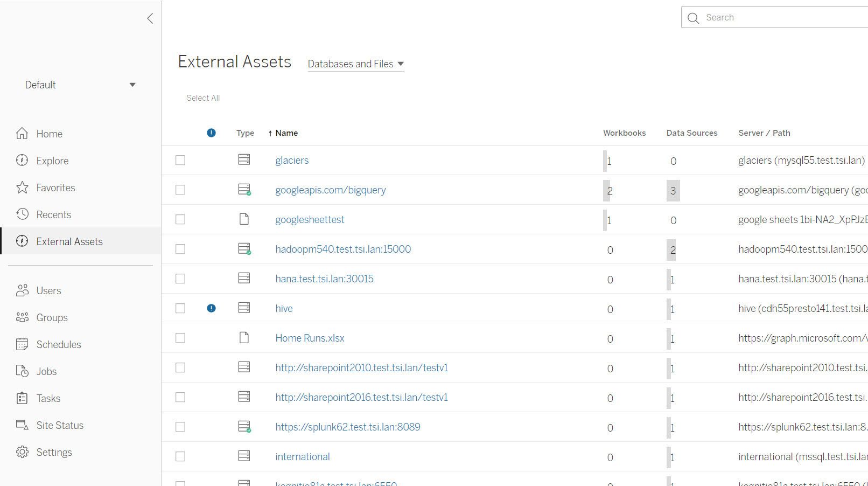
Task: Navigate to Site Status
Action: [59, 425]
